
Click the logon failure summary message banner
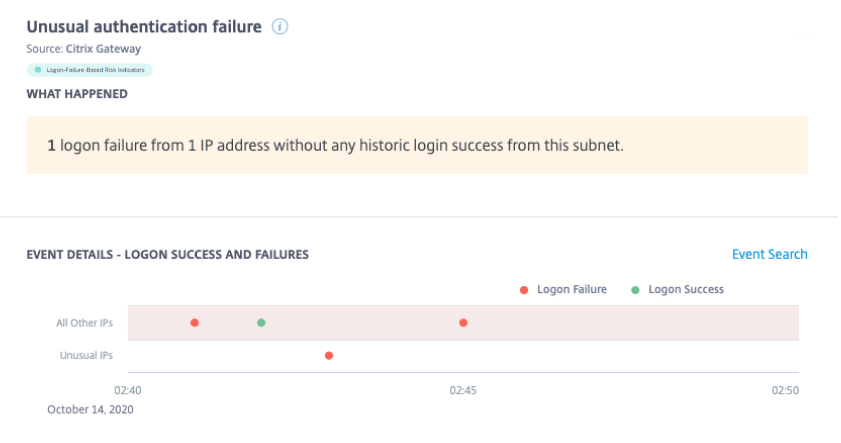pyautogui.click(x=416, y=146)
